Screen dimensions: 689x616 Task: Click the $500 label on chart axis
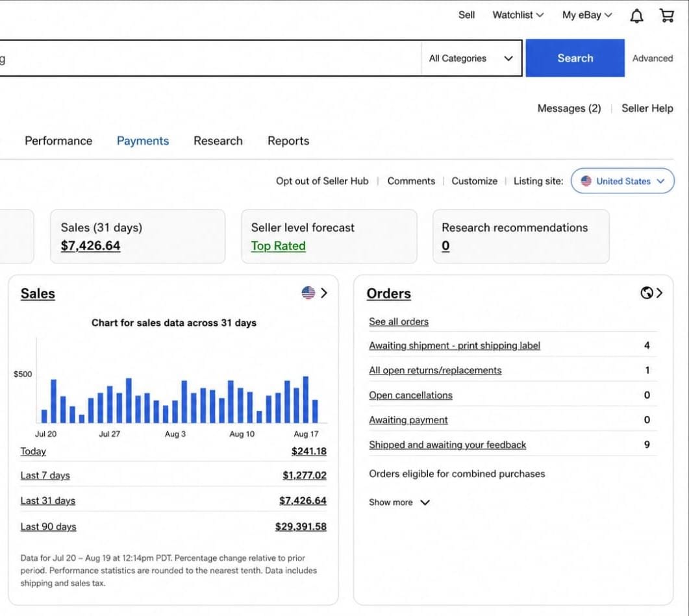[23, 375]
